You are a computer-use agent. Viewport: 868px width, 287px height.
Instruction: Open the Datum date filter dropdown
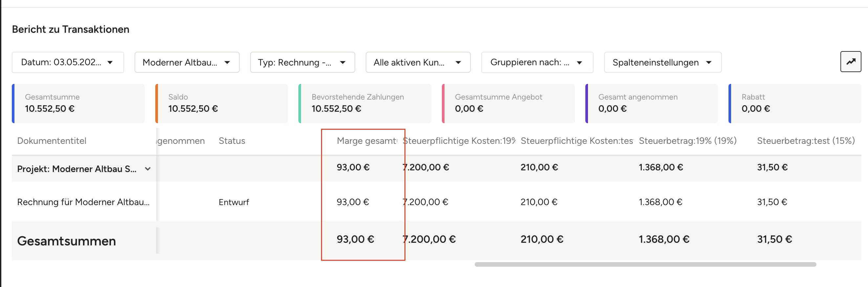[x=68, y=62]
